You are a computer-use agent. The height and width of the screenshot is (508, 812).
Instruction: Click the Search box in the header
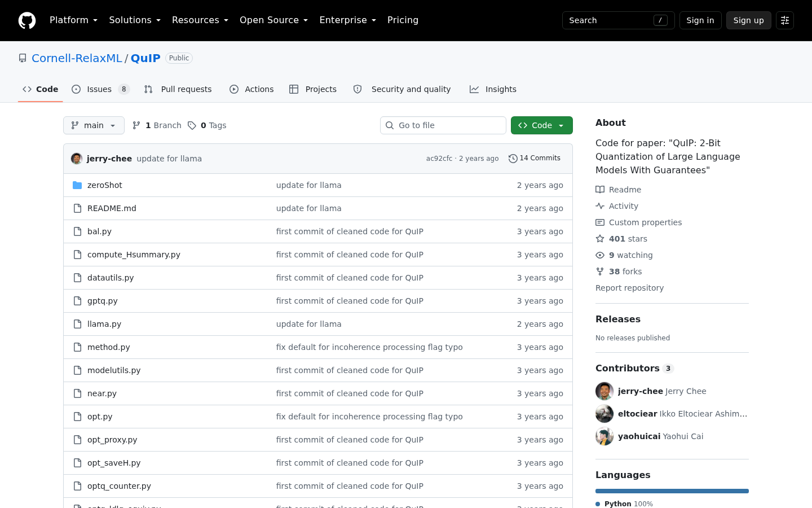click(x=619, y=20)
